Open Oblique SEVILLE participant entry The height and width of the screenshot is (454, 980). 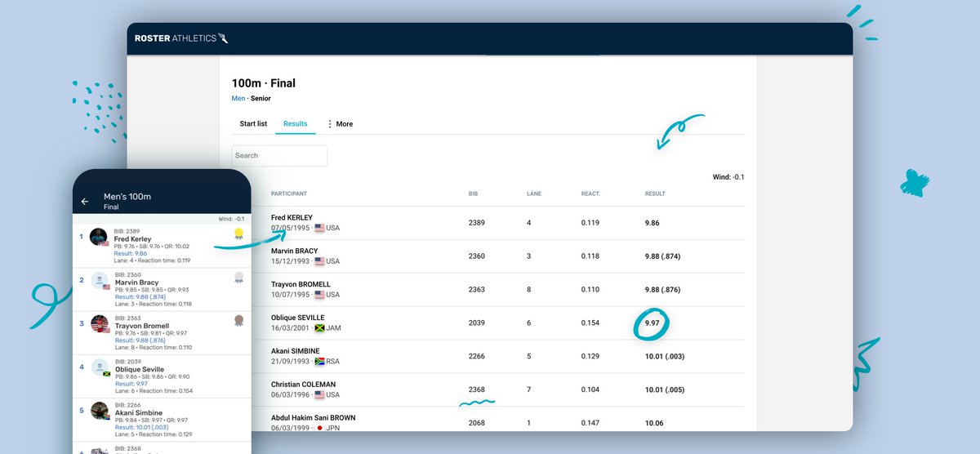298,318
